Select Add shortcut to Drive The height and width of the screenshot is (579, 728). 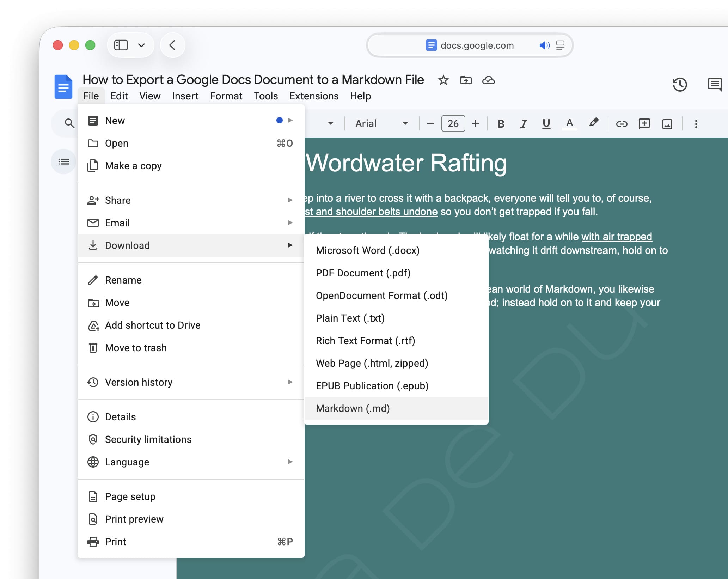coord(191,325)
